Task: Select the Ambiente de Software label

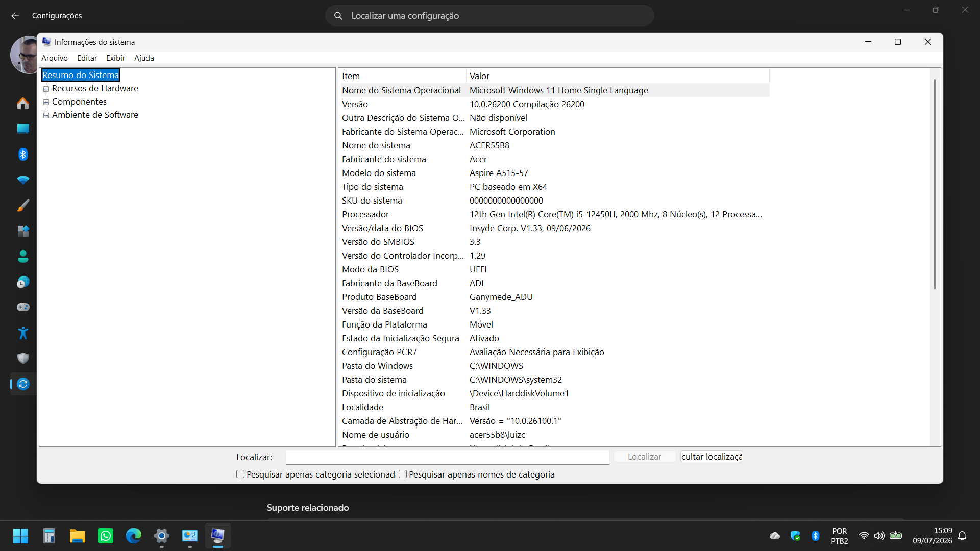Action: pyautogui.click(x=95, y=115)
